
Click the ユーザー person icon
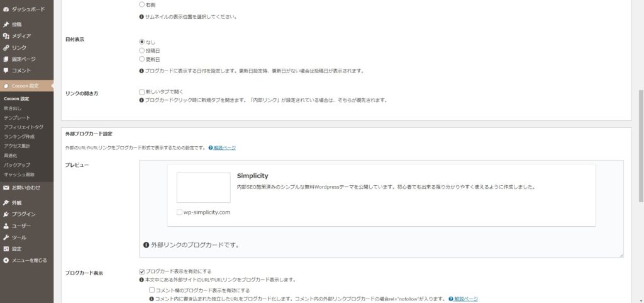pos(6,226)
